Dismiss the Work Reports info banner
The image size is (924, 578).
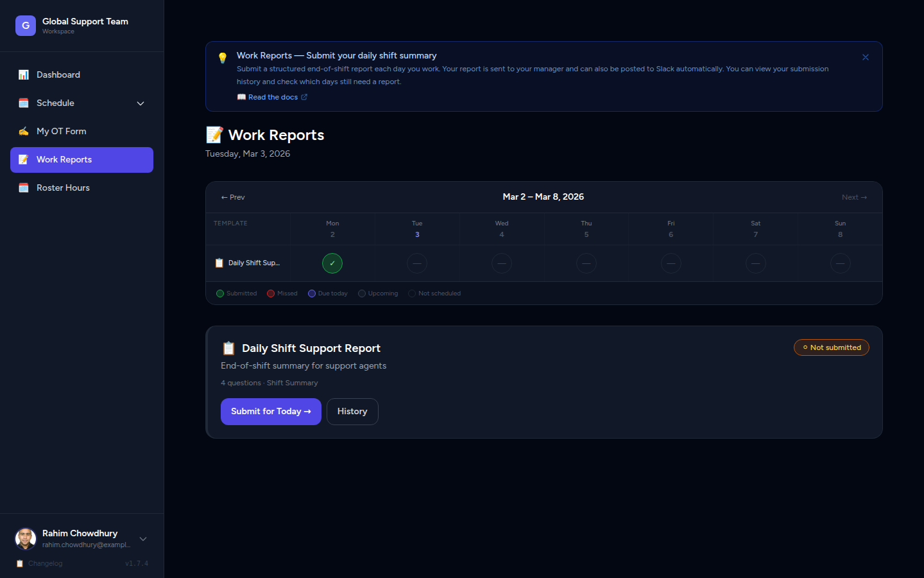[865, 57]
